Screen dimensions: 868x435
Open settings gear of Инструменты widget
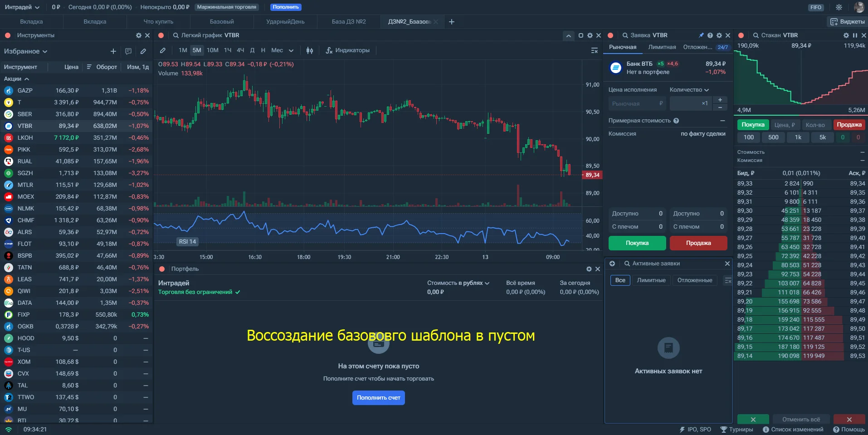pos(139,35)
